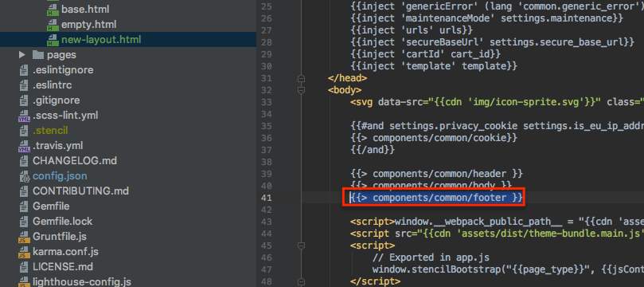Click the YML icon beside .scss-lint.yml
The image size is (644, 287).
click(x=24, y=116)
